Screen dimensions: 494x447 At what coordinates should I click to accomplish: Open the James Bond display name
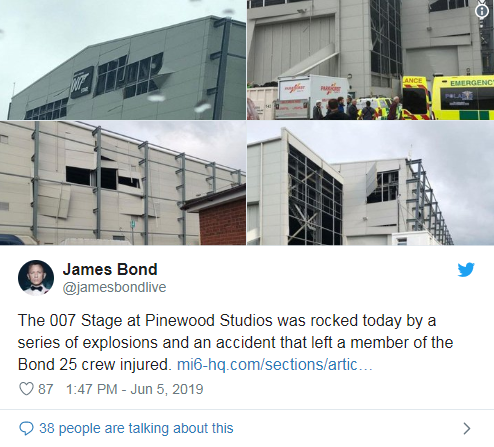[x=110, y=269]
